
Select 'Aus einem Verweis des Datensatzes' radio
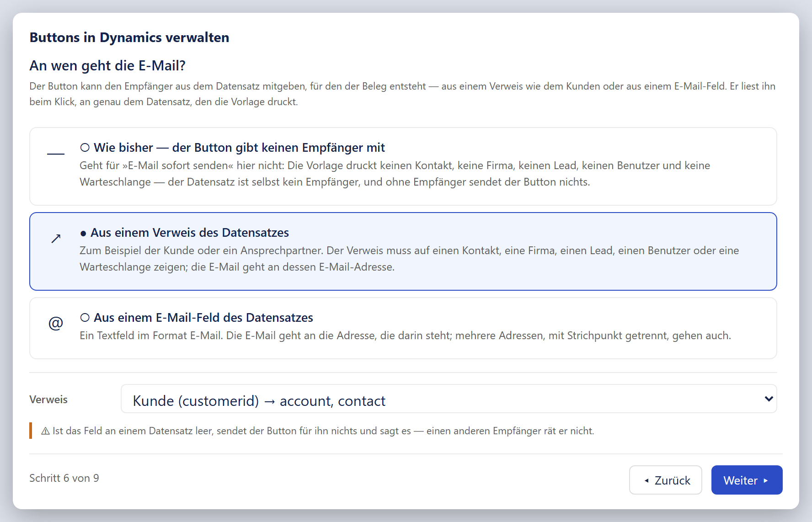tap(83, 233)
